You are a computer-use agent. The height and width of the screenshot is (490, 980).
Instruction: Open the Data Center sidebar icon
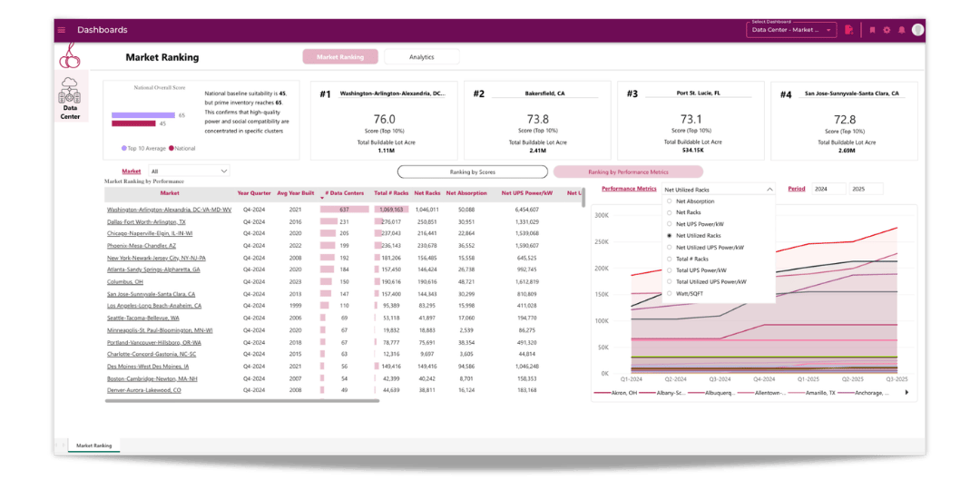[x=70, y=98]
